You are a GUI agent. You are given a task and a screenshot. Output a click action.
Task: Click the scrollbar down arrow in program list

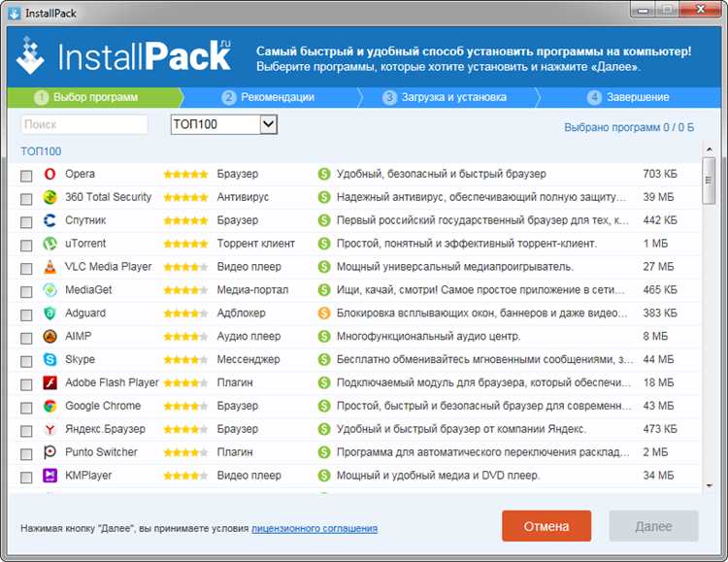(709, 486)
